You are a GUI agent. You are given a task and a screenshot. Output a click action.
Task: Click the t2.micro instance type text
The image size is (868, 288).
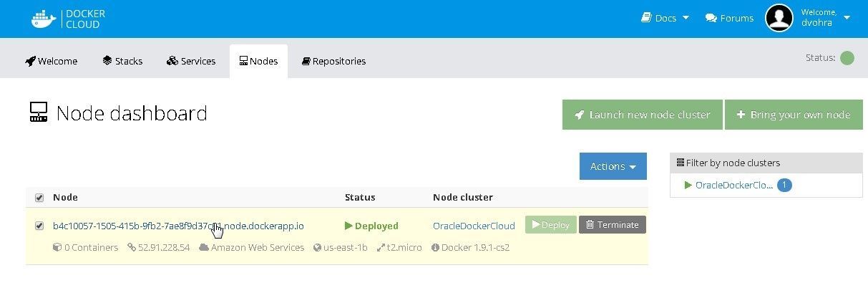(404, 247)
